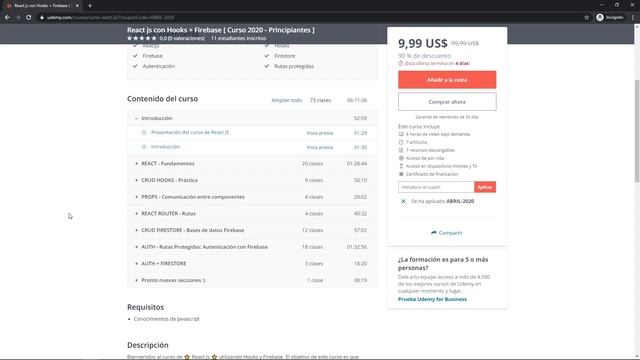Expand PROPS - Comunicación entre componentes section
640x360 pixels.
point(252,197)
